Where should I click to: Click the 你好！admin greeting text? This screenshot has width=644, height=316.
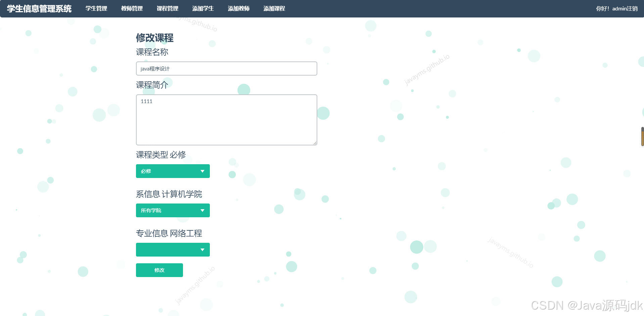(603, 8)
